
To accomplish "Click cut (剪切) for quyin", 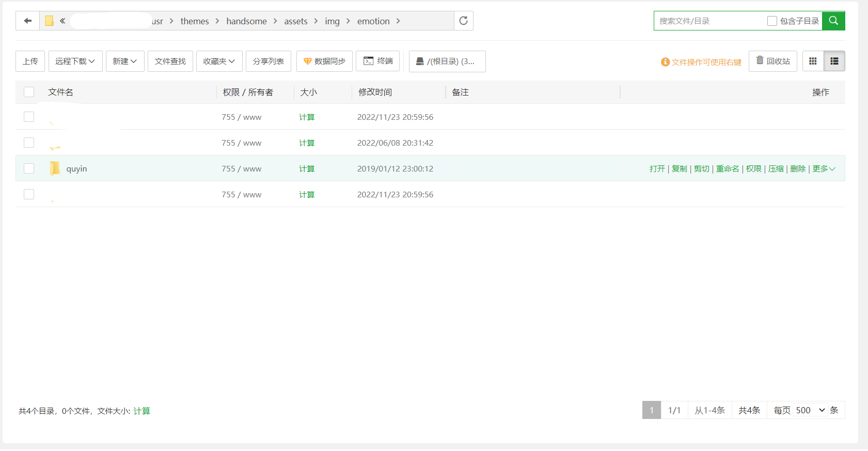I will [702, 168].
